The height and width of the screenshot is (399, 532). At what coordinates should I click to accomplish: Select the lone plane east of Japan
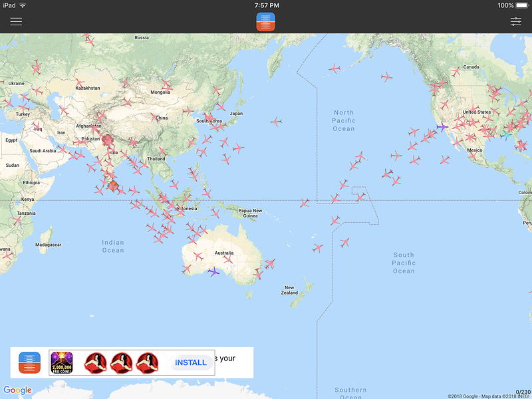pyautogui.click(x=276, y=122)
